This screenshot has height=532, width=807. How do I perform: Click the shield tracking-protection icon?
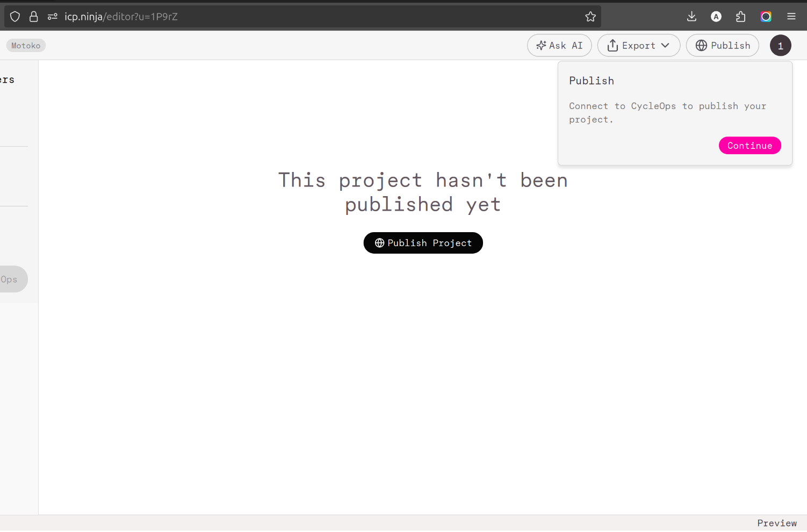tap(15, 16)
